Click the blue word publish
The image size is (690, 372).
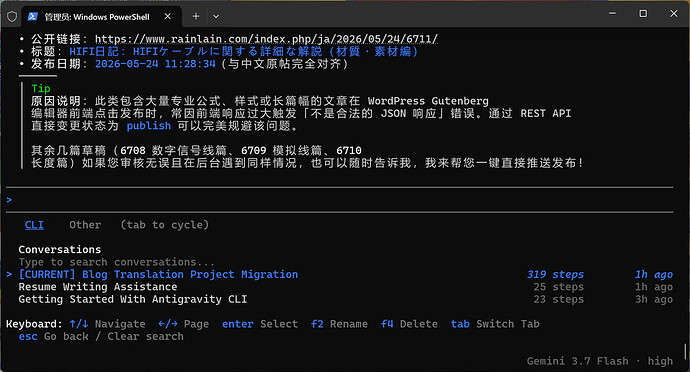pos(149,126)
